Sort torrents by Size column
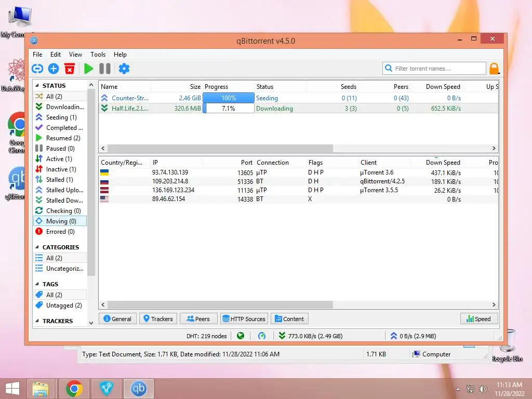Viewport: 532px width, 399px height. click(177, 87)
